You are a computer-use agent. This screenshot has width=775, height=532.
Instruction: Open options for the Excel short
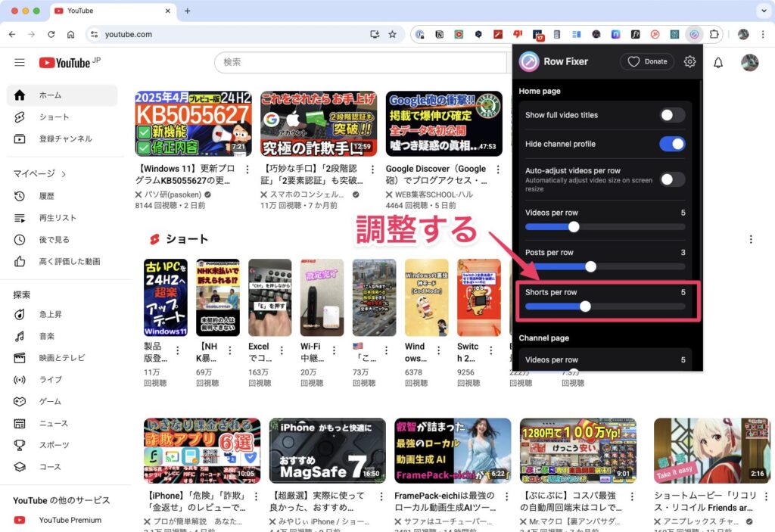point(282,350)
